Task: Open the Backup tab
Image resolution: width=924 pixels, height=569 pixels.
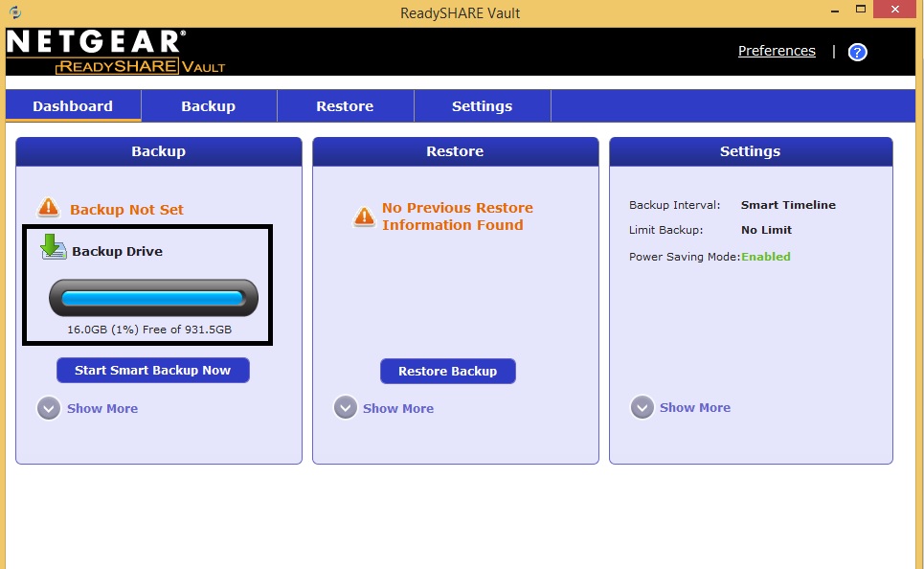Action: coord(209,106)
